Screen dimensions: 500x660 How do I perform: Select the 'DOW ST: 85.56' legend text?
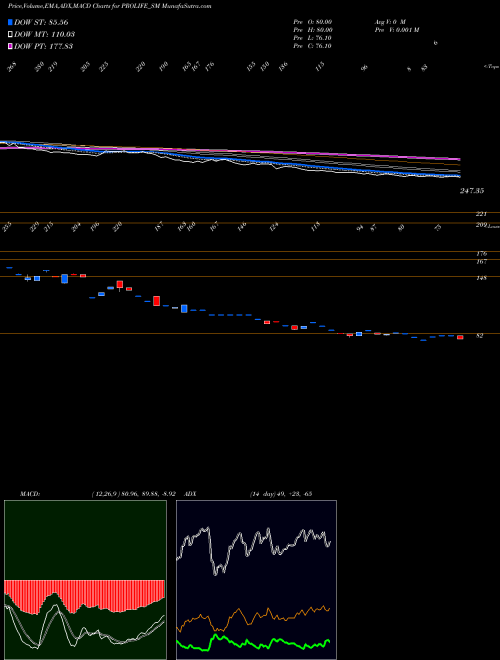(41, 22)
